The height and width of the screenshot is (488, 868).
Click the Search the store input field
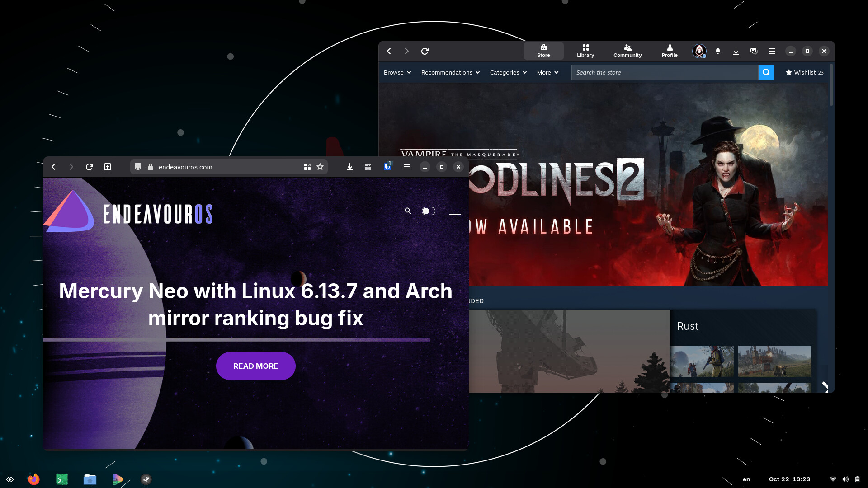pos(665,72)
